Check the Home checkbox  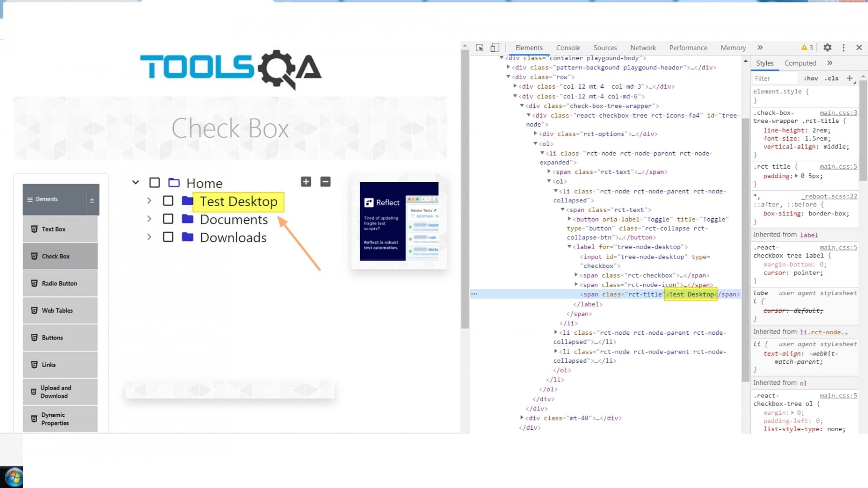coord(154,182)
